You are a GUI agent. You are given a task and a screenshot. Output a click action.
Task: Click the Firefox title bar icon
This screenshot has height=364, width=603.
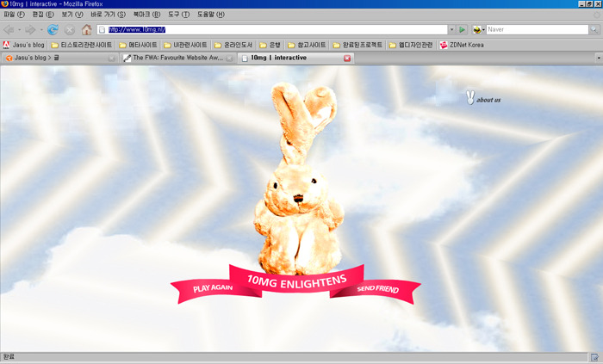tap(4, 3)
